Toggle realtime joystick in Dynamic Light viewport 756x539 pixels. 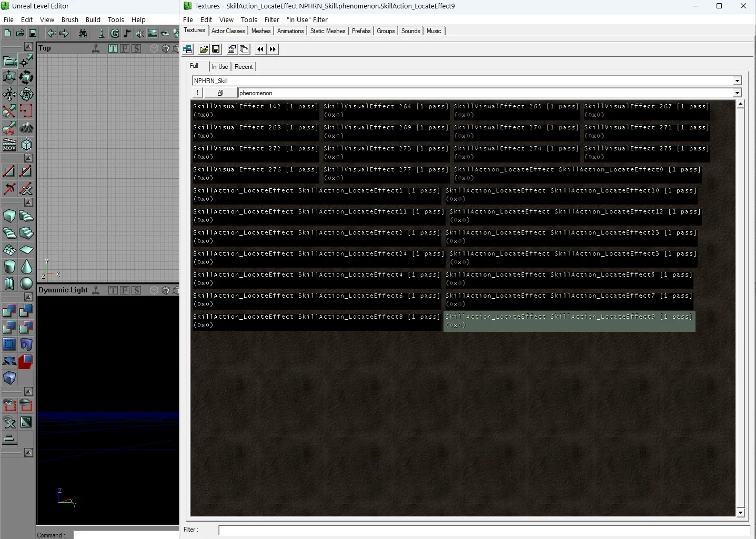coord(96,290)
